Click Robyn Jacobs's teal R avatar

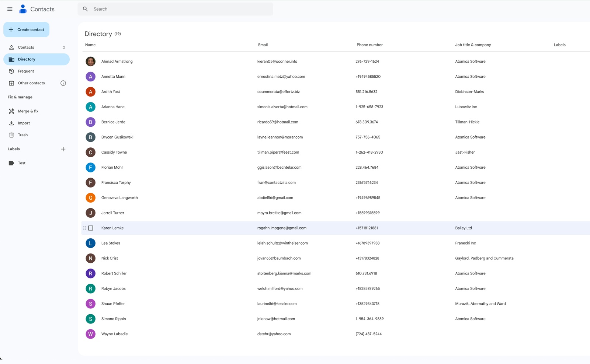[90, 288]
